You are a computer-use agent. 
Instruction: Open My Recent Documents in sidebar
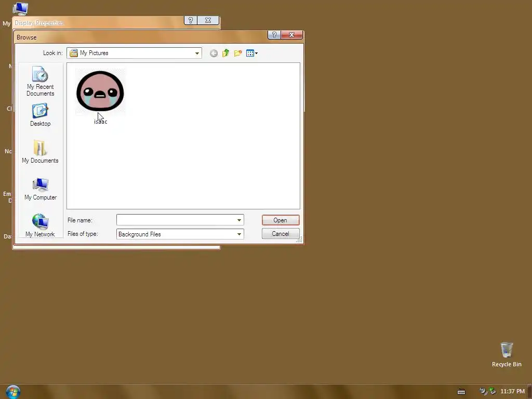(x=40, y=82)
